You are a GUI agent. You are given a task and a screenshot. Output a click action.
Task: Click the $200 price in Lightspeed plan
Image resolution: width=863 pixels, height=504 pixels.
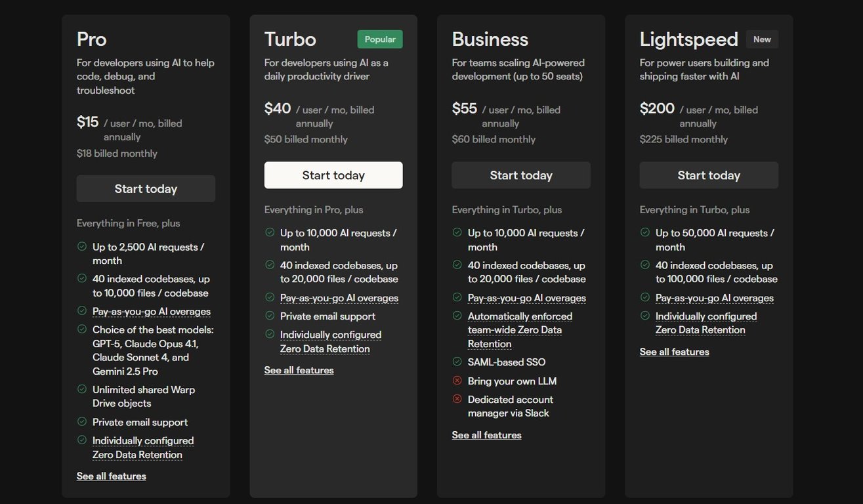point(657,108)
